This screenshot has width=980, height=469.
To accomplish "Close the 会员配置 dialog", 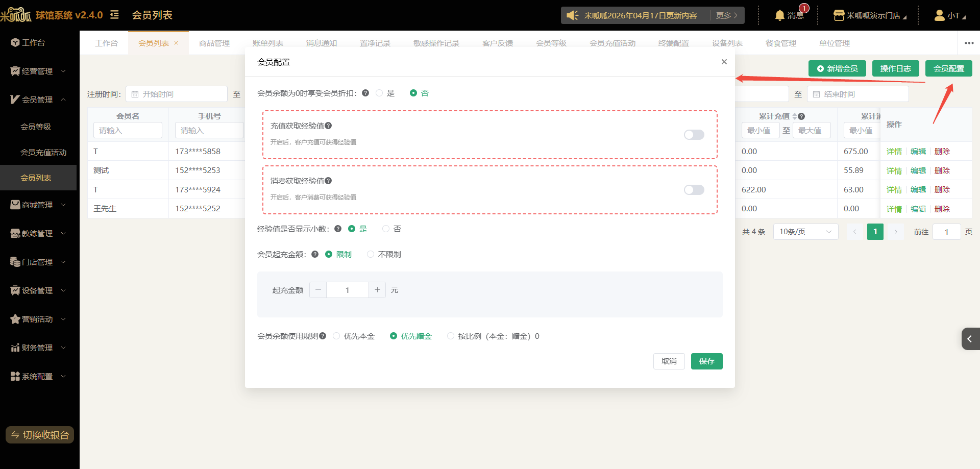I will point(724,62).
